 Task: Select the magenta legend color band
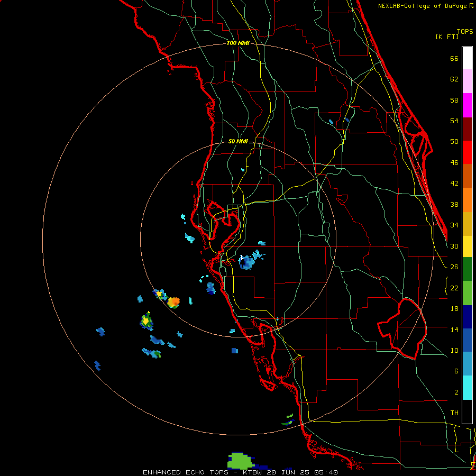coord(467,105)
